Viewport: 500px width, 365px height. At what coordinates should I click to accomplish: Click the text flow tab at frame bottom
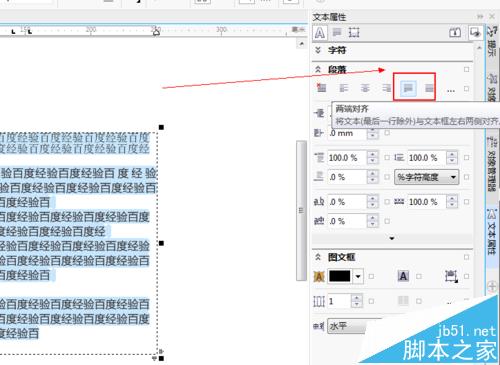155,359
